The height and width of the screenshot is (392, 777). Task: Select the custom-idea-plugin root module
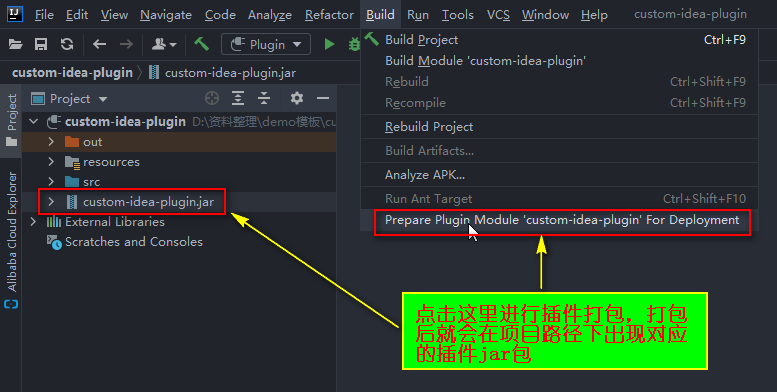point(125,121)
